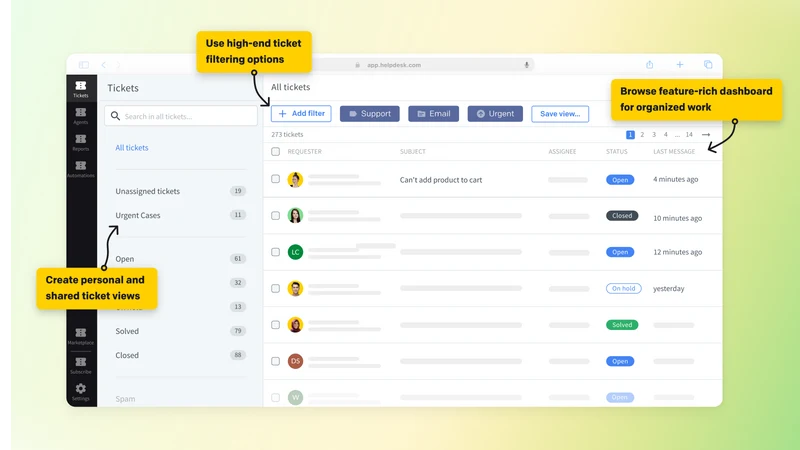Screen dimensions: 800x450
Task: Click the Email filter chip
Action: point(434,114)
